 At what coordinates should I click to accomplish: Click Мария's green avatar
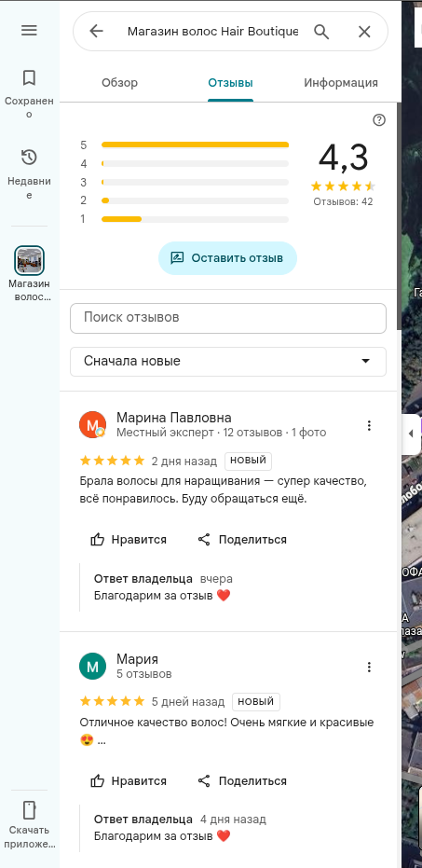[92, 667]
